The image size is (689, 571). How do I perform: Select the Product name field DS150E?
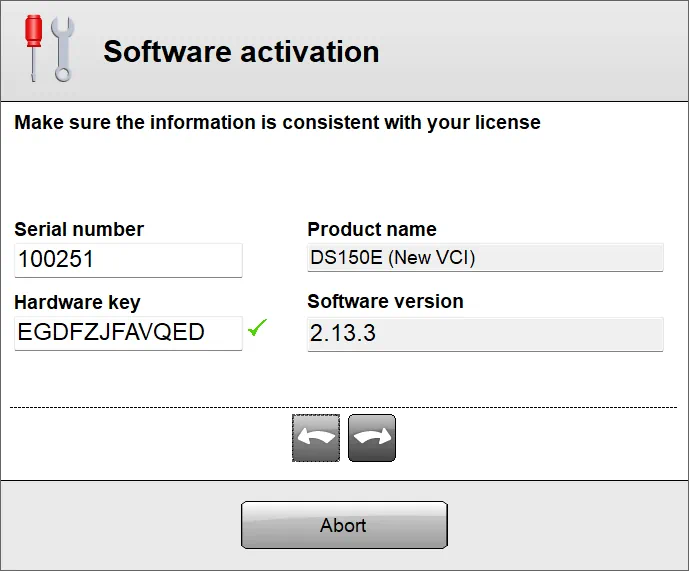[485, 258]
